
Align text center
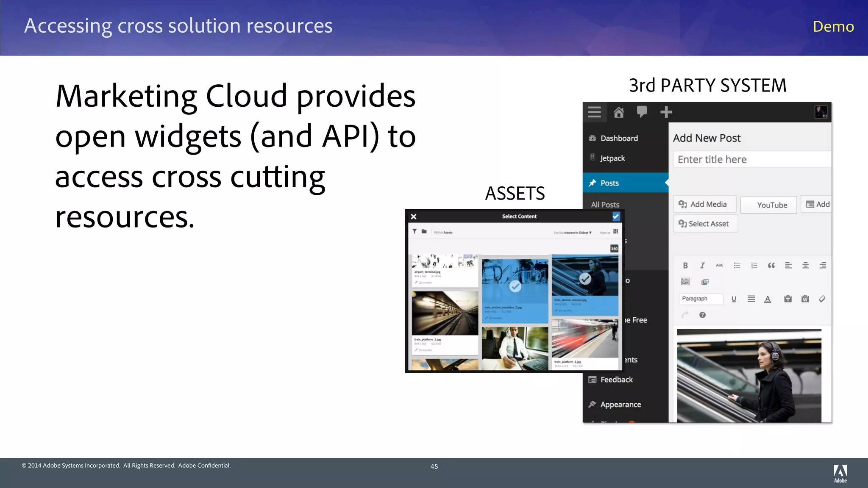806,266
